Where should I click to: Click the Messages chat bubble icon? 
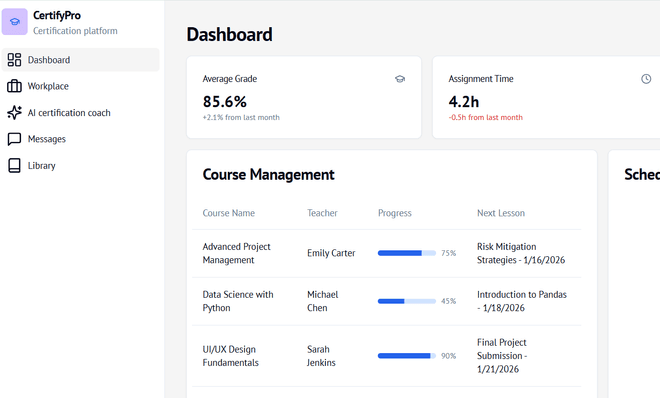[14, 139]
